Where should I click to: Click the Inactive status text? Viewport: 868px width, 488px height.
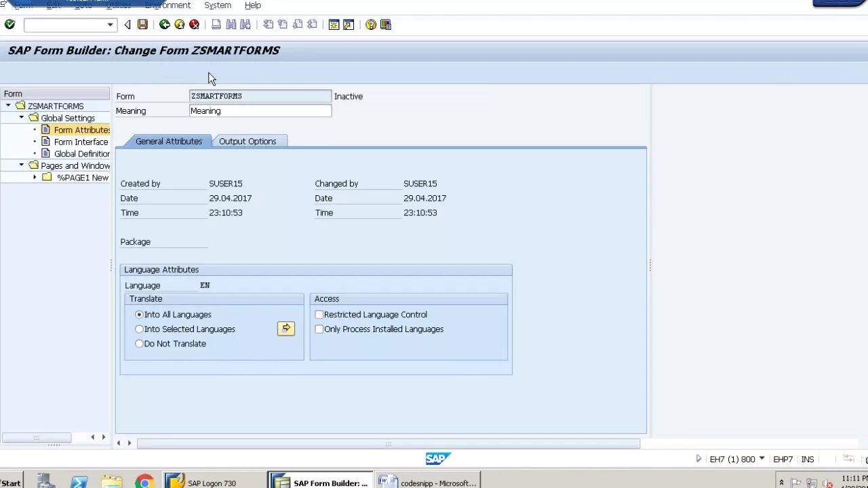point(349,96)
